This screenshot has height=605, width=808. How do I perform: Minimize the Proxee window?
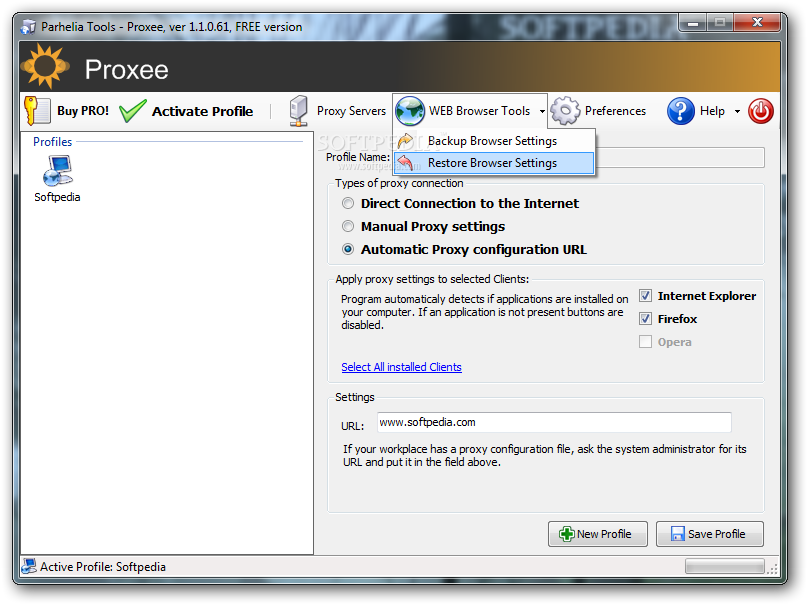pyautogui.click(x=693, y=23)
